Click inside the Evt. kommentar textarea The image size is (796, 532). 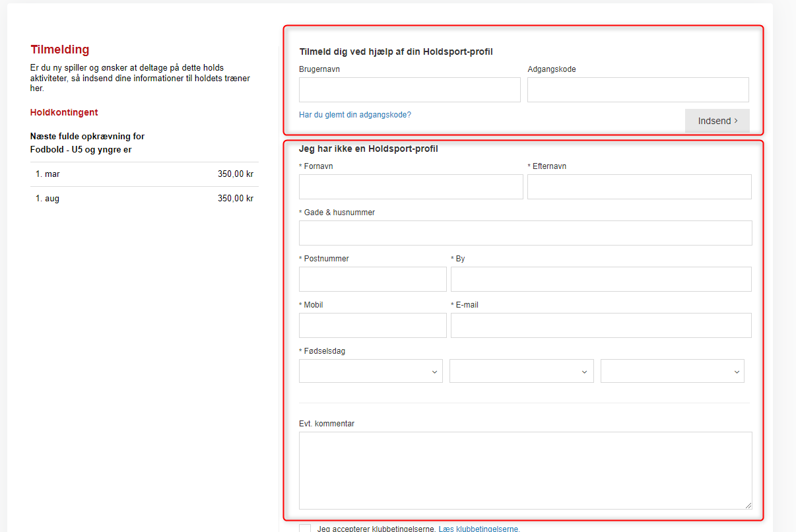(525, 470)
